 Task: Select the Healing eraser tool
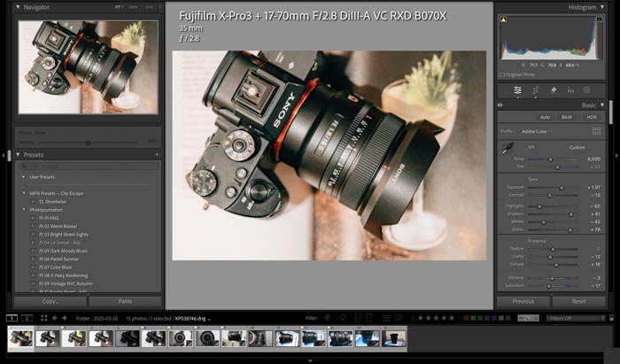tap(554, 90)
